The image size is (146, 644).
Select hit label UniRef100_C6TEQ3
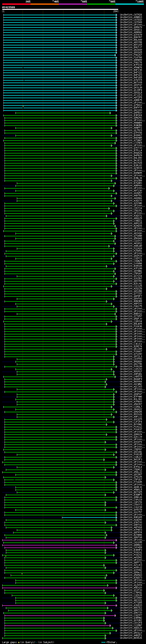[x=131, y=20]
